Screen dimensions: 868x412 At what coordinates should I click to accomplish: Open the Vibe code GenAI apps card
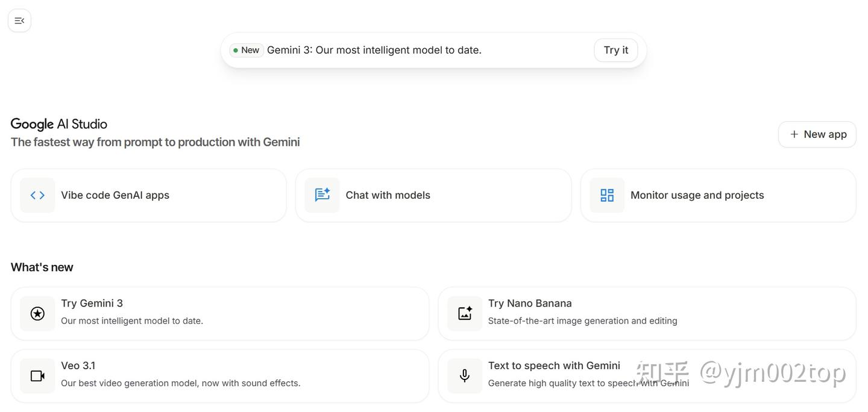tap(148, 195)
